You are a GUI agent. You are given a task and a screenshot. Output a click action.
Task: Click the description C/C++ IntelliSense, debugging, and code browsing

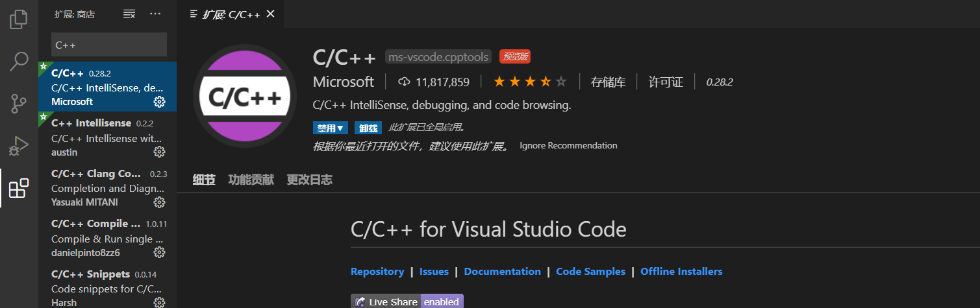442,104
